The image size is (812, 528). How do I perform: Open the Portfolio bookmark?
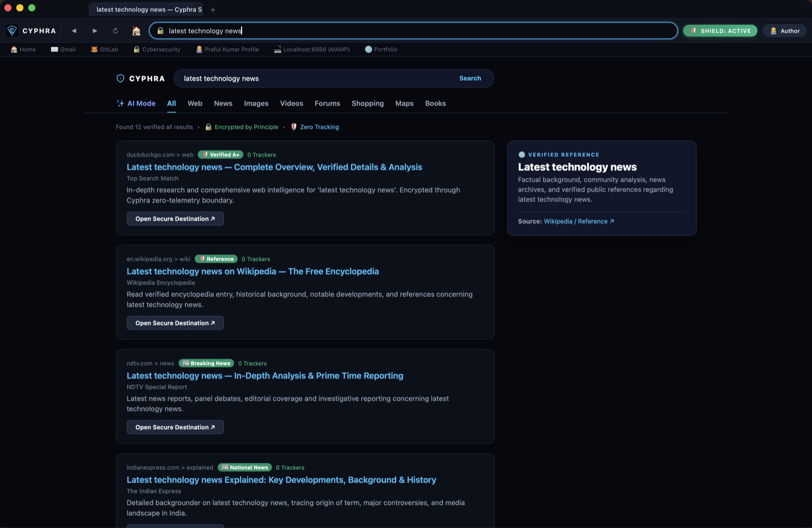click(x=381, y=49)
